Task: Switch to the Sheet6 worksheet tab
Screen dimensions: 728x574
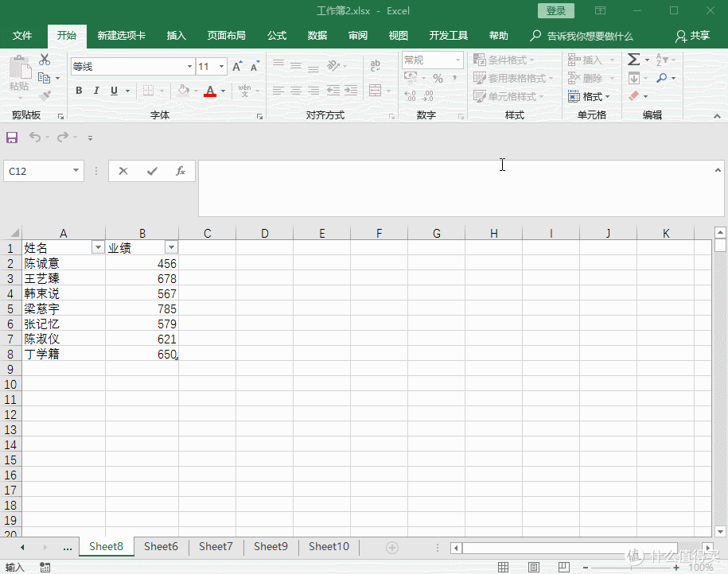Action: click(161, 546)
